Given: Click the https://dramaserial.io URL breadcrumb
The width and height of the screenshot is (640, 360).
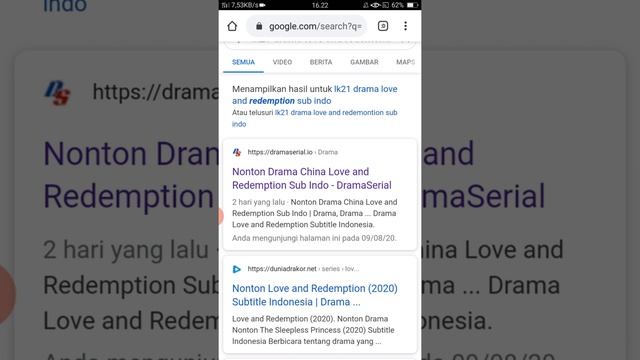Looking at the screenshot, I should (x=293, y=152).
